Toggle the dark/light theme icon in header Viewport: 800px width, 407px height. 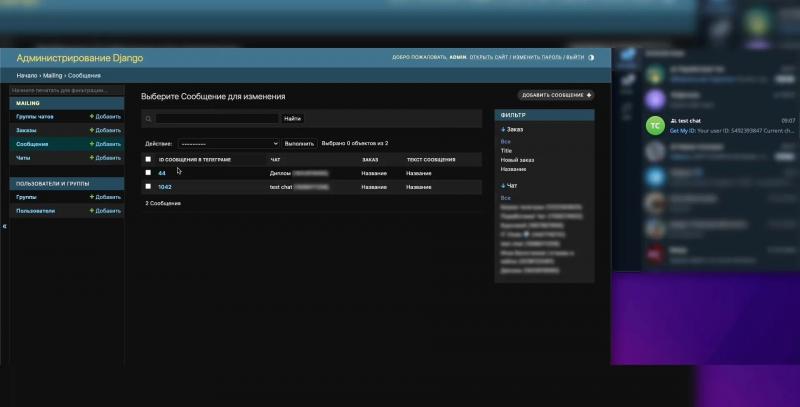[591, 58]
